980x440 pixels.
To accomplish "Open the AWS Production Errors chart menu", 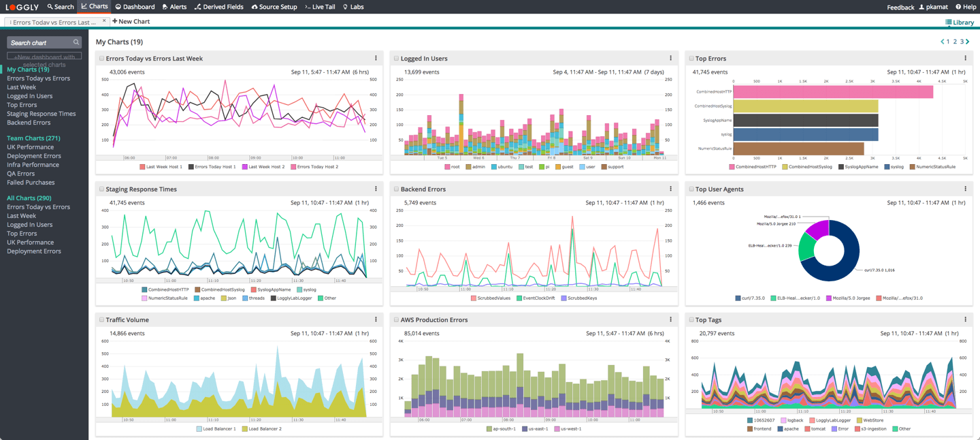I will point(670,319).
